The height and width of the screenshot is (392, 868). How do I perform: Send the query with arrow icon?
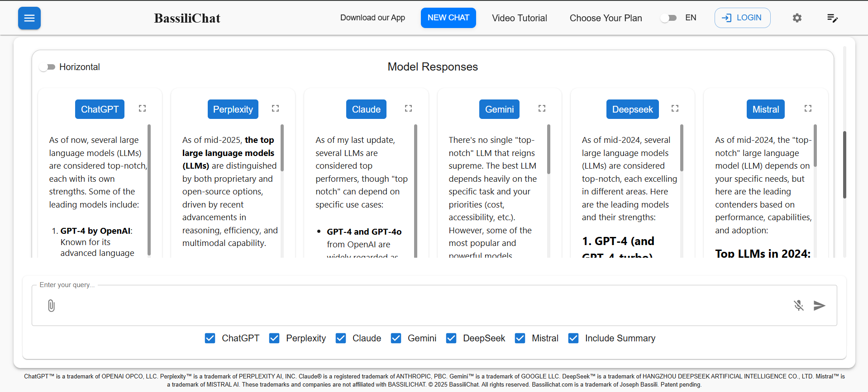[x=819, y=306]
